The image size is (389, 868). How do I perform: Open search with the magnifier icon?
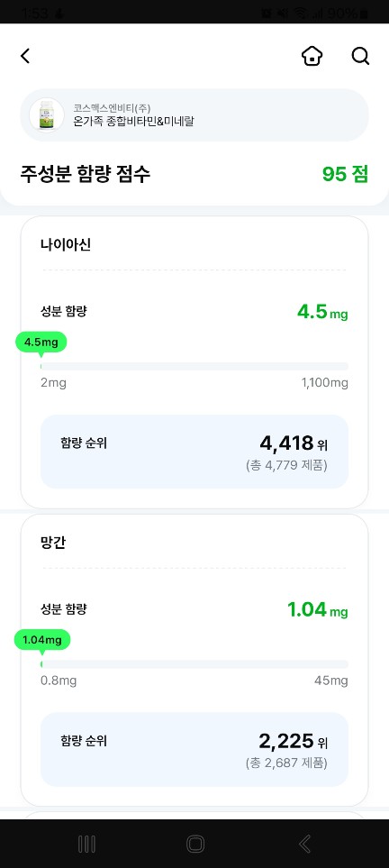360,56
